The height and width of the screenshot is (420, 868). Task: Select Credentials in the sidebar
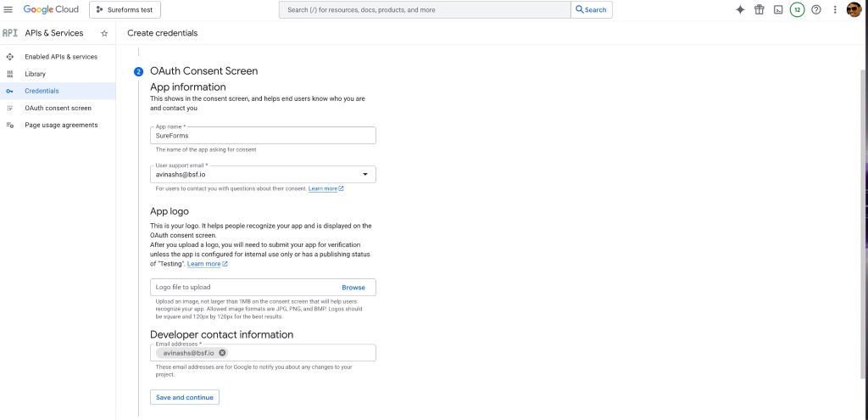[x=58, y=91]
